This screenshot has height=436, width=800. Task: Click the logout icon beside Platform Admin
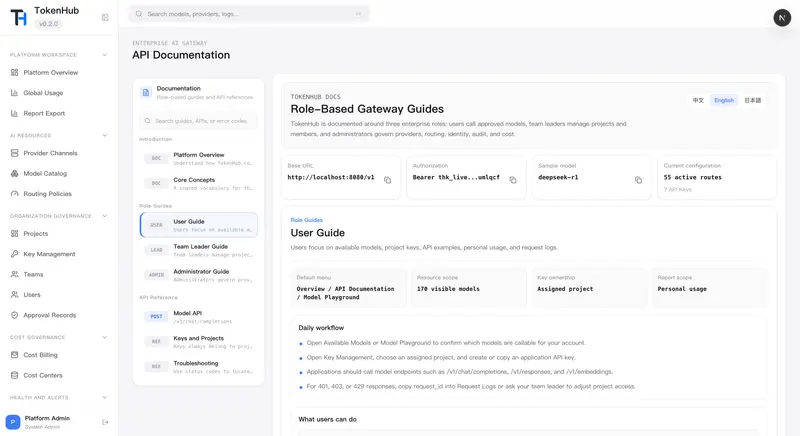[x=105, y=422]
